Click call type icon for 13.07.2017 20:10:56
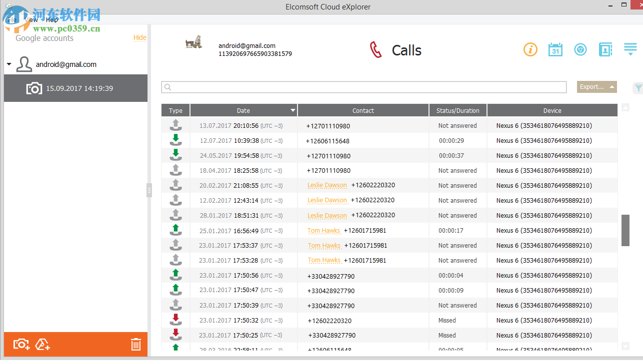Viewport: 643px width, 364px height. point(175,125)
